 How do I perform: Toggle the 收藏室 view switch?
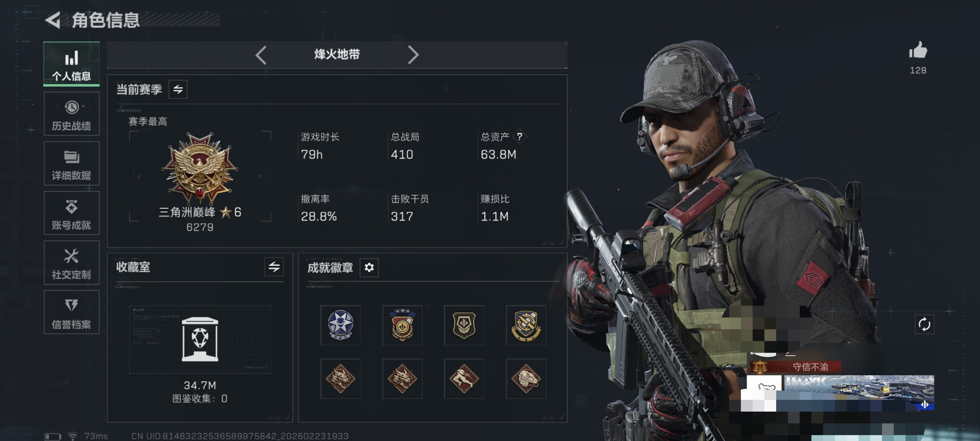pyautogui.click(x=274, y=267)
